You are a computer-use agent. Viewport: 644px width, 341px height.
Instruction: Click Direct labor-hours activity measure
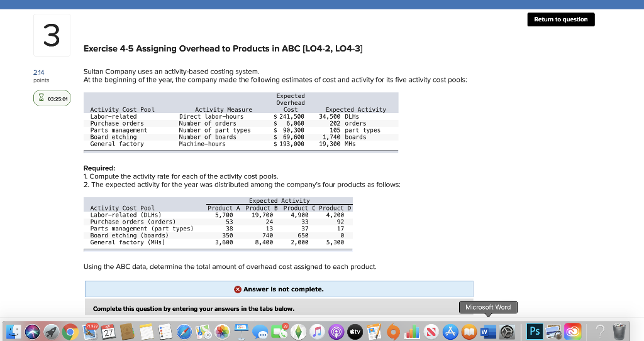click(211, 117)
